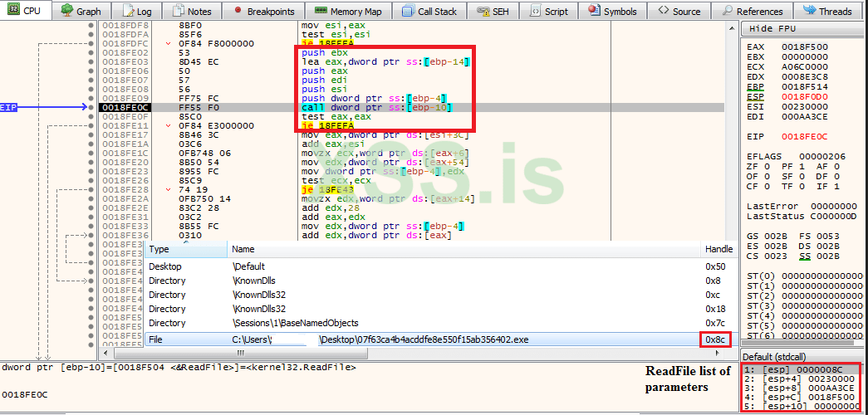Select the ZF flag in registers
Screen dimensions: 868x415
click(x=758, y=166)
